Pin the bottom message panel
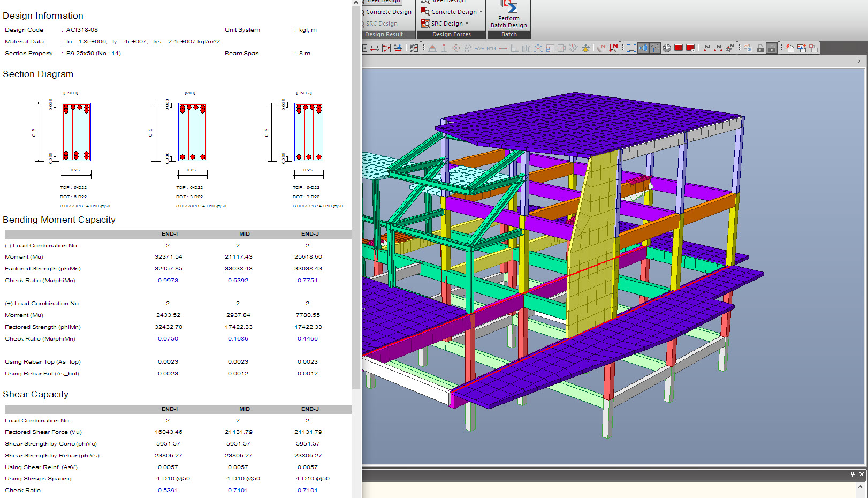The image size is (868, 498). pos(852,474)
